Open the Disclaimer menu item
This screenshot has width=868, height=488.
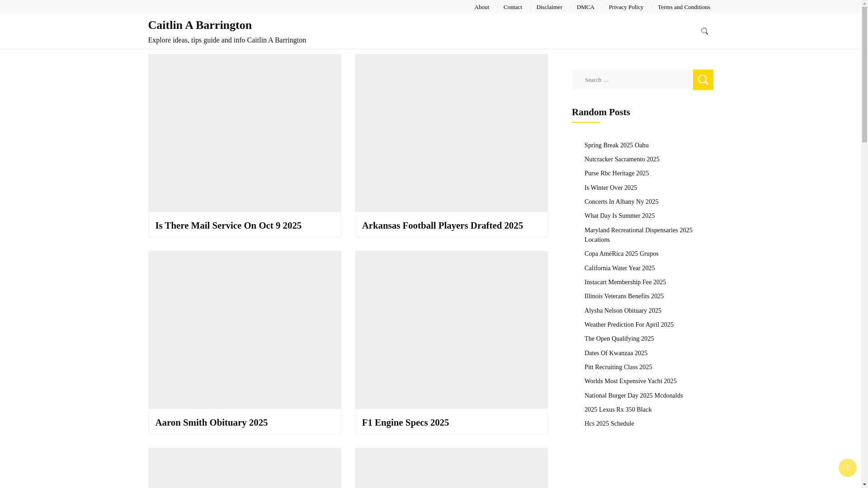click(x=549, y=7)
